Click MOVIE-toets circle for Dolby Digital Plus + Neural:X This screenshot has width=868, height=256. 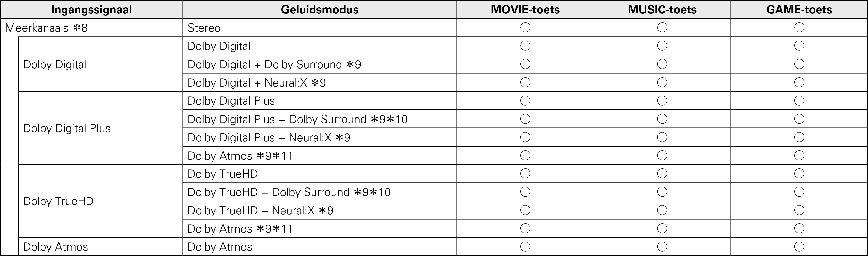point(525,137)
